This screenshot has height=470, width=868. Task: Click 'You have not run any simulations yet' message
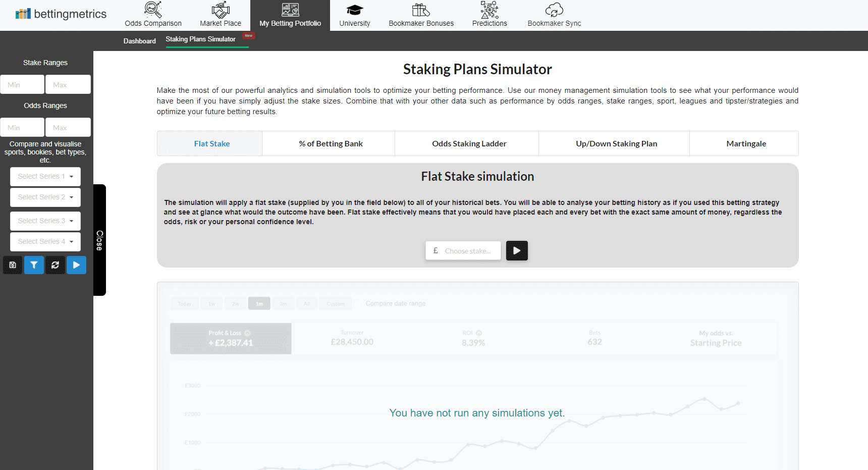[x=477, y=413]
